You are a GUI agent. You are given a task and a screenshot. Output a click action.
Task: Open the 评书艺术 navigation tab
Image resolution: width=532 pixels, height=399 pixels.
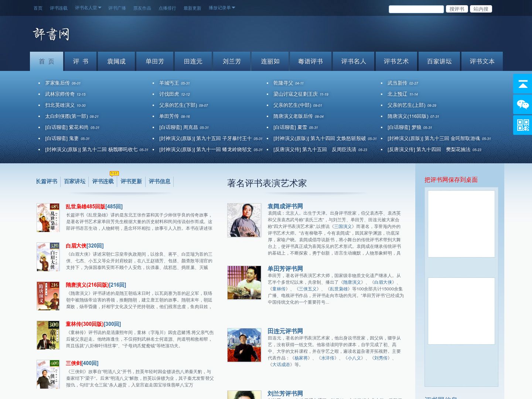(x=396, y=61)
